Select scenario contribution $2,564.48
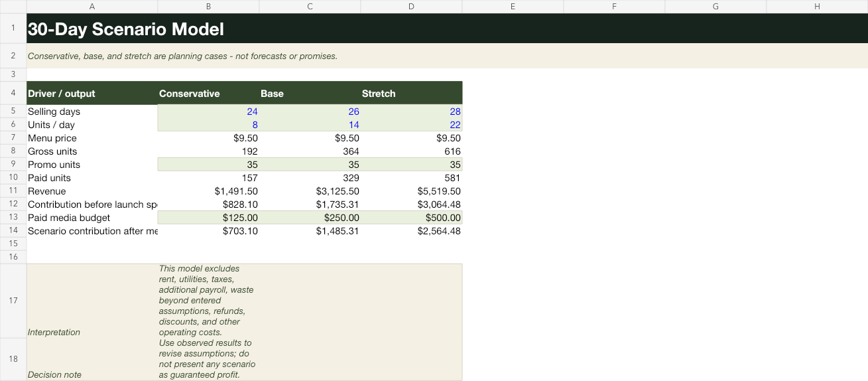This screenshot has height=381, width=868. pos(411,231)
